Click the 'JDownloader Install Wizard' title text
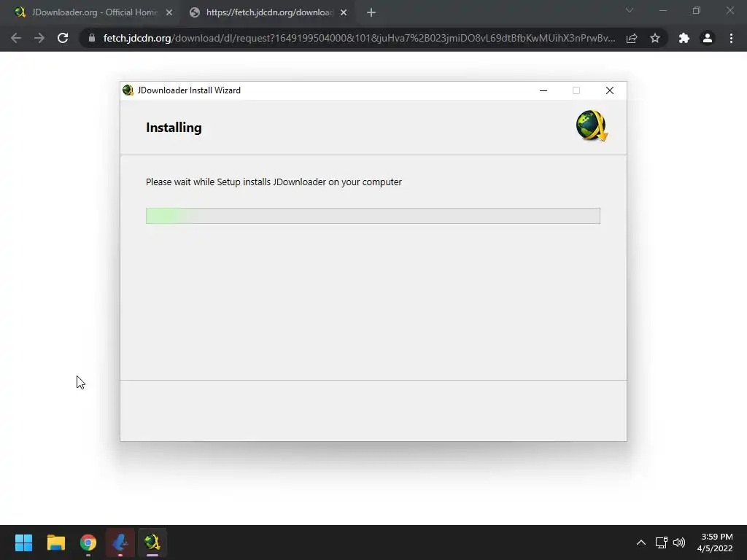747x560 pixels. pos(189,90)
